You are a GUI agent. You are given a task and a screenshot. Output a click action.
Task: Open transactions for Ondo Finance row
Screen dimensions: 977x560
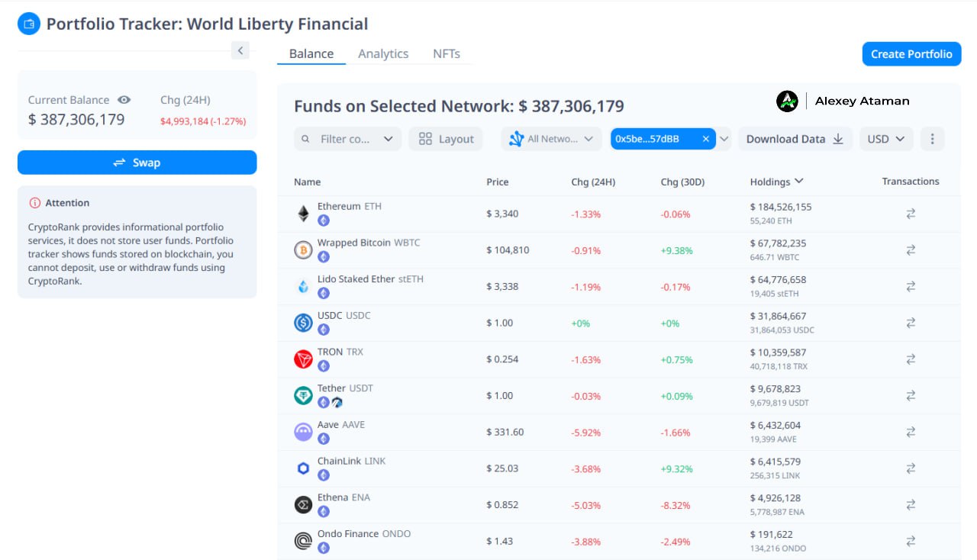911,541
